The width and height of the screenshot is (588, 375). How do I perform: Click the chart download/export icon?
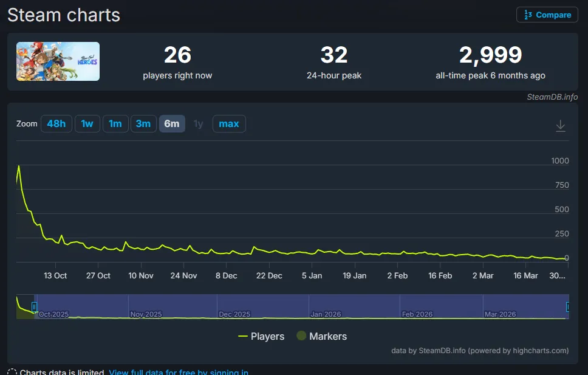(560, 125)
